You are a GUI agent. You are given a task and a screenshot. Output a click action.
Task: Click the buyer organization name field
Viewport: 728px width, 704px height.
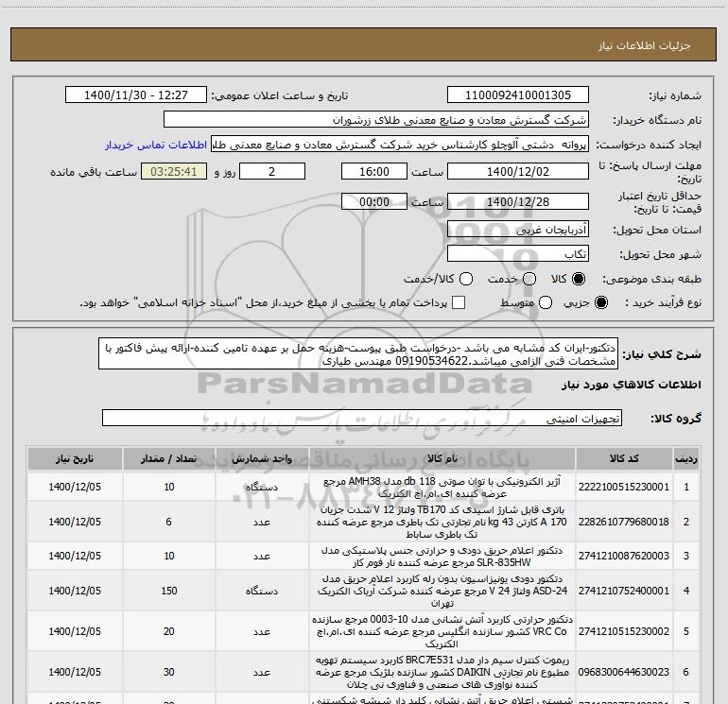click(376, 120)
